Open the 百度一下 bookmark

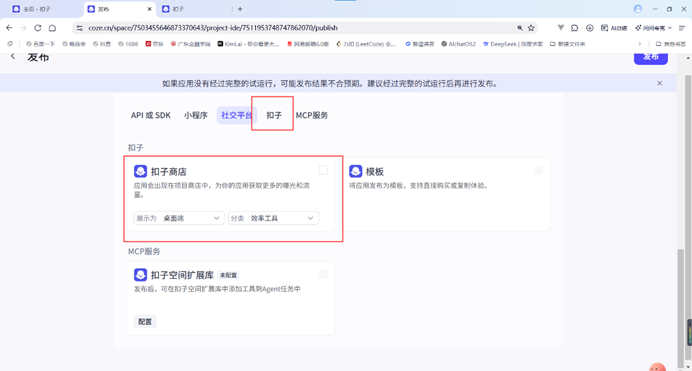click(x=40, y=44)
